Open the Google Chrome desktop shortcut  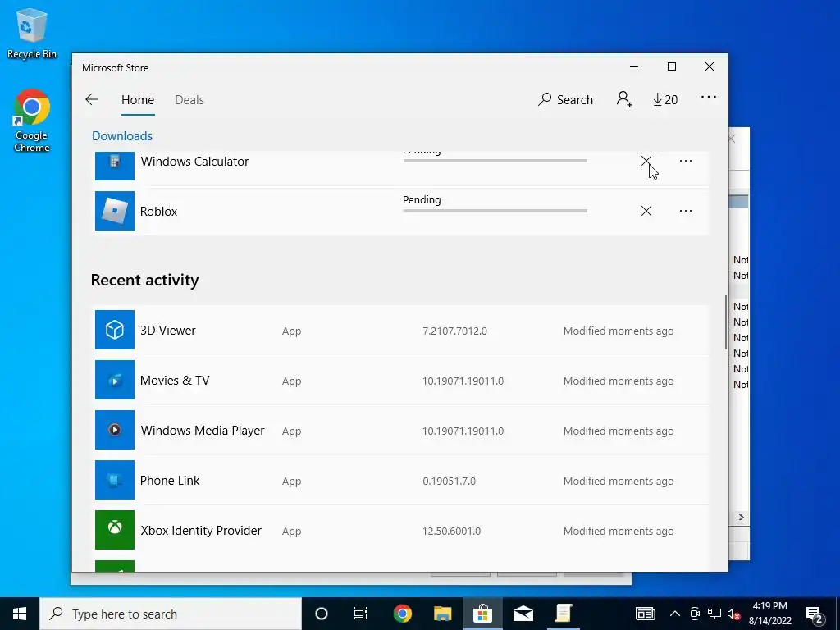click(32, 121)
